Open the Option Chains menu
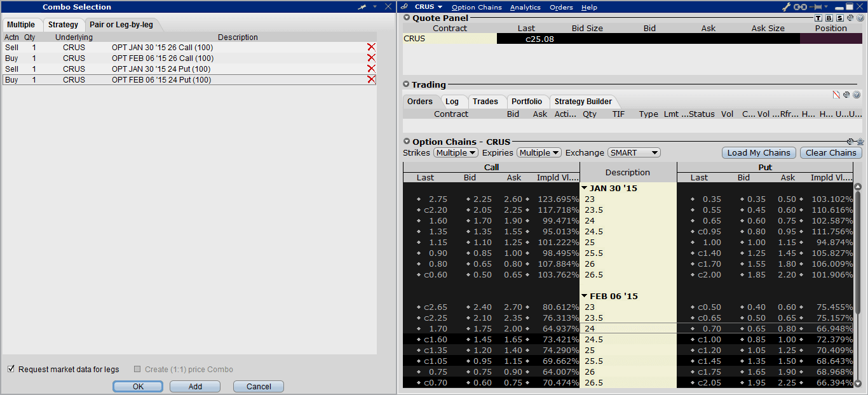Image resolution: width=868 pixels, height=395 pixels. coord(477,8)
